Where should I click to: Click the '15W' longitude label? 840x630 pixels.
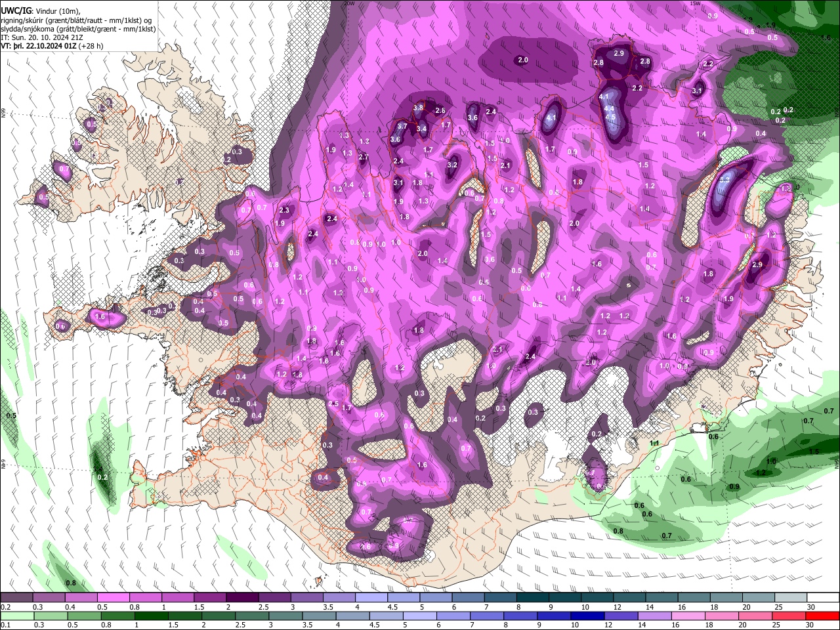696,3
